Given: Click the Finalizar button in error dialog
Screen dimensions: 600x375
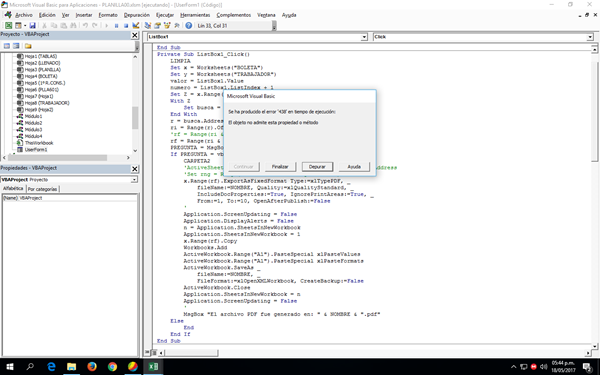Looking at the screenshot, I should click(280, 167).
